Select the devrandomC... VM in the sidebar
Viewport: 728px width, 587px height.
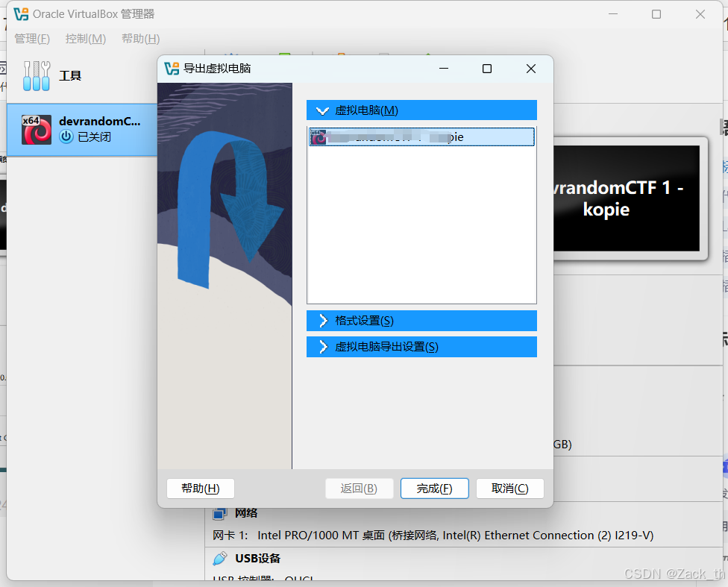[x=82, y=130]
